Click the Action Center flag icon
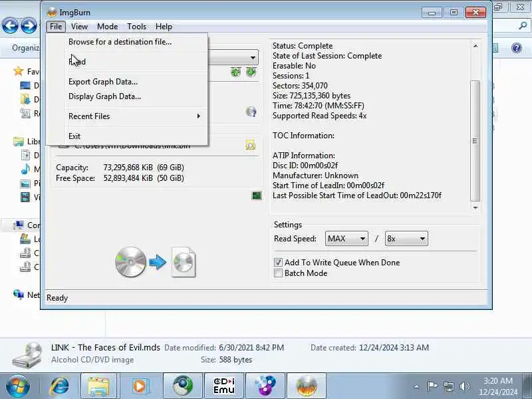532x399 pixels. [432, 386]
